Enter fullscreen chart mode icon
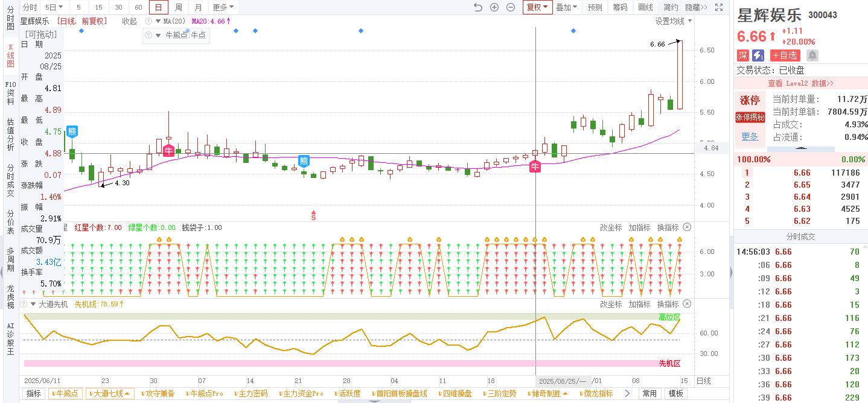Viewport: 868px width, 403px height. pos(719,7)
